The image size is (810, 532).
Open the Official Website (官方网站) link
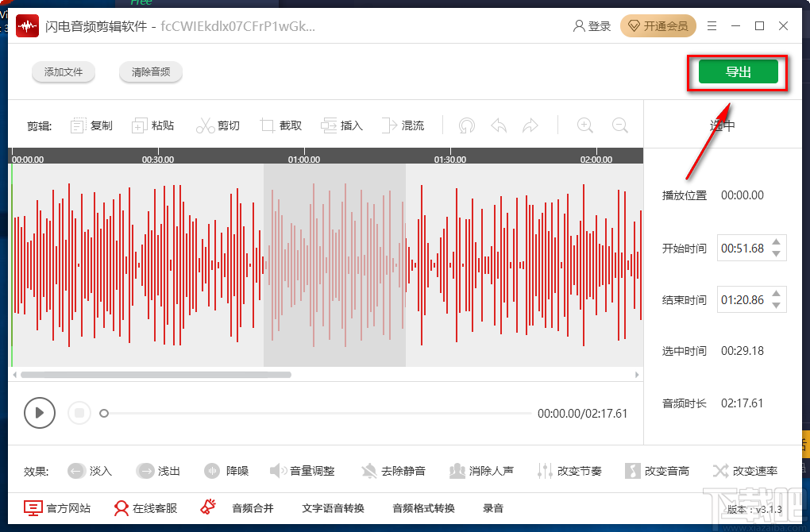pyautogui.click(x=57, y=508)
